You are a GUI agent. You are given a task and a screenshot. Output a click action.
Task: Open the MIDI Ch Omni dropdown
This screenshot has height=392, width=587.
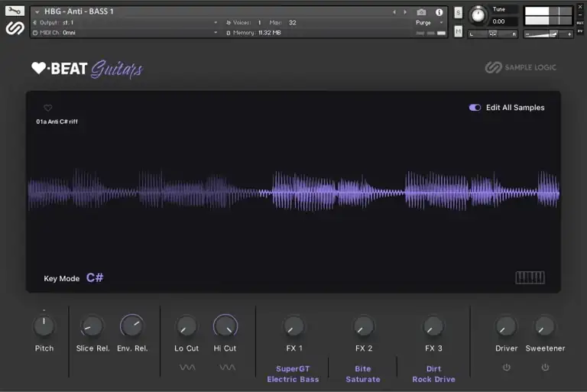[x=125, y=33]
